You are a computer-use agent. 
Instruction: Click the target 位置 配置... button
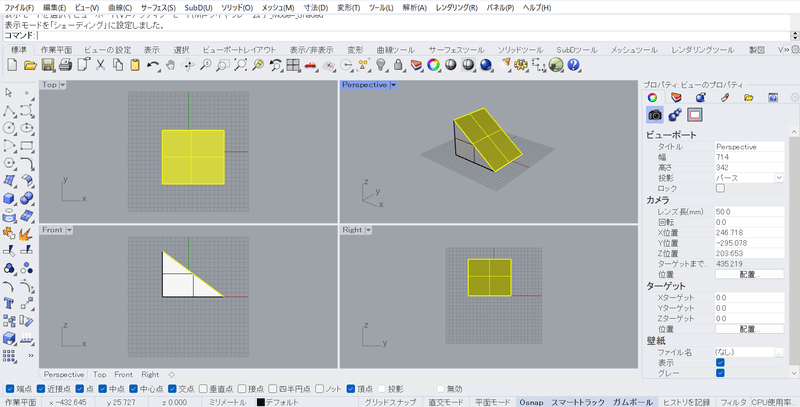click(749, 329)
